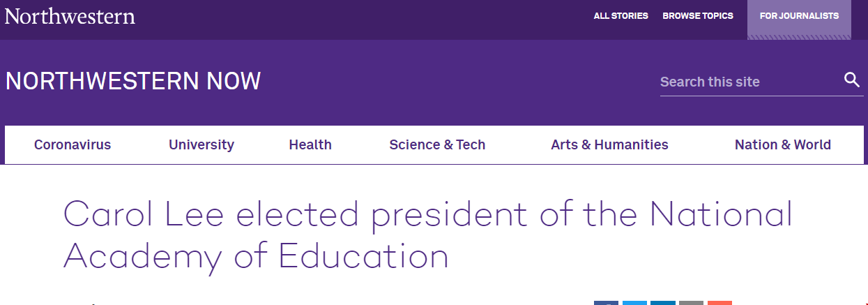Image resolution: width=868 pixels, height=305 pixels.
Task: Open the Northwestern logo homepage
Action: coord(70,15)
